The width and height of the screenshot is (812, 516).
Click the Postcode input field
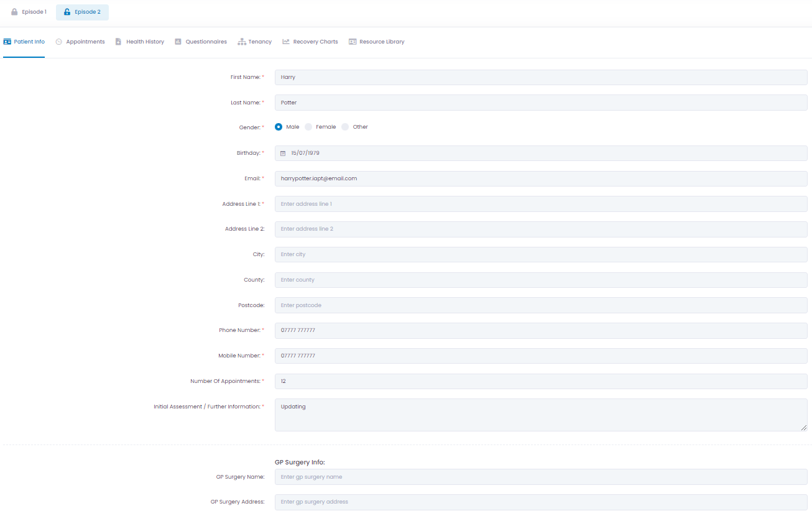point(541,305)
